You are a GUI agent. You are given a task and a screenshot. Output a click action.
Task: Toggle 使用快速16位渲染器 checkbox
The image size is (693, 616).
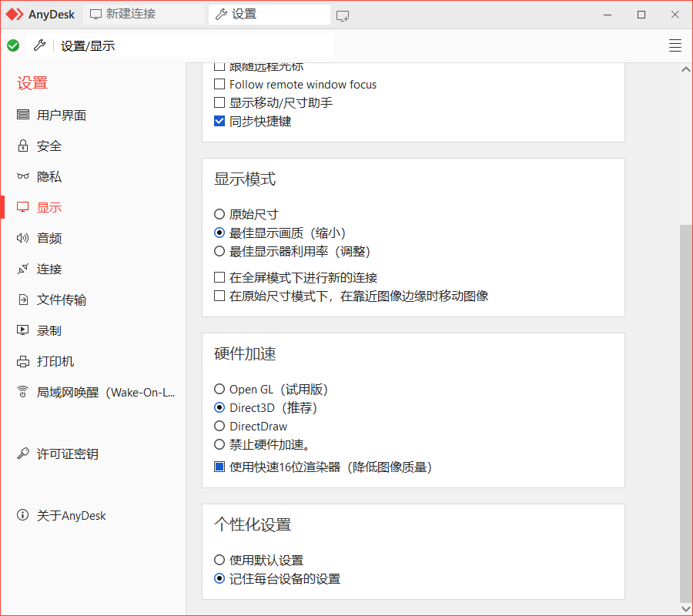pyautogui.click(x=219, y=467)
